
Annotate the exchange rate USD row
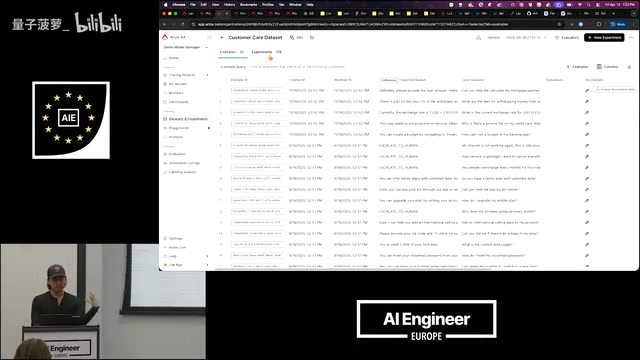pyautogui.click(x=587, y=112)
